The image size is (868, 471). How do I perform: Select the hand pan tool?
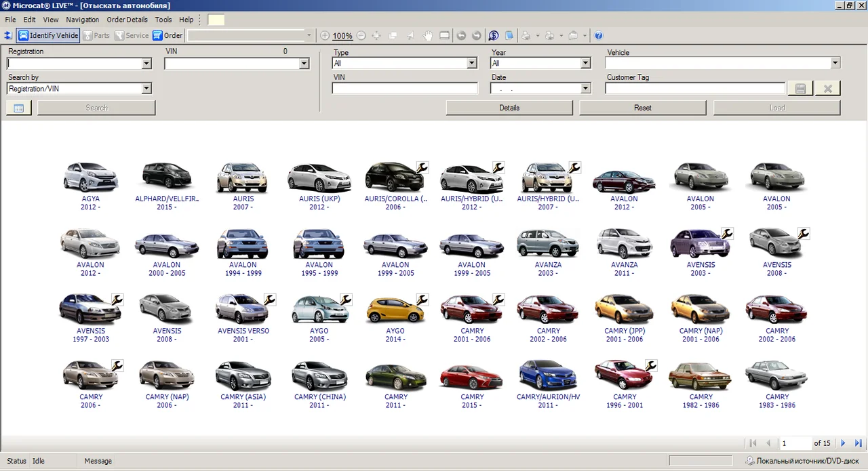click(x=428, y=36)
